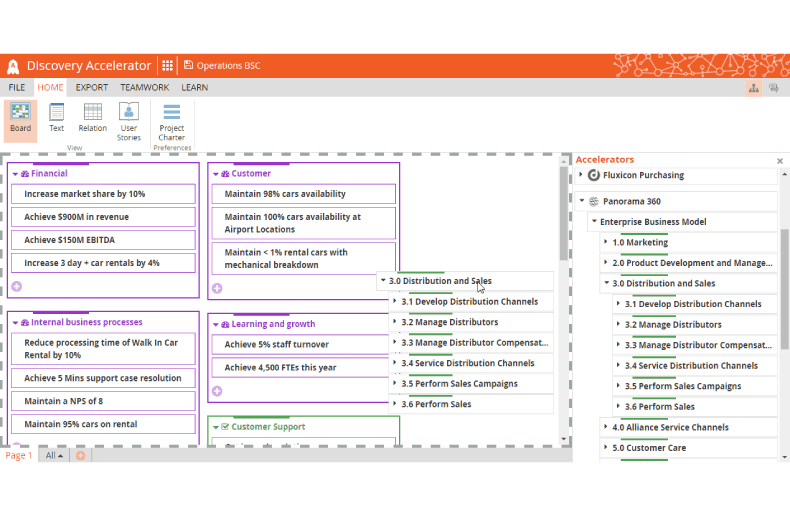Click the save icon beside Operations BSC

point(188,65)
